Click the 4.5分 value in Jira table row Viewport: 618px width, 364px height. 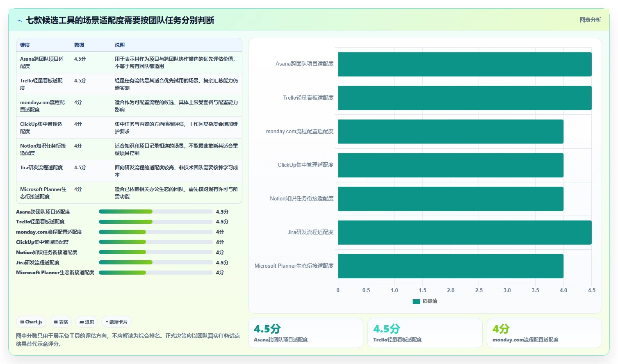pos(80,167)
